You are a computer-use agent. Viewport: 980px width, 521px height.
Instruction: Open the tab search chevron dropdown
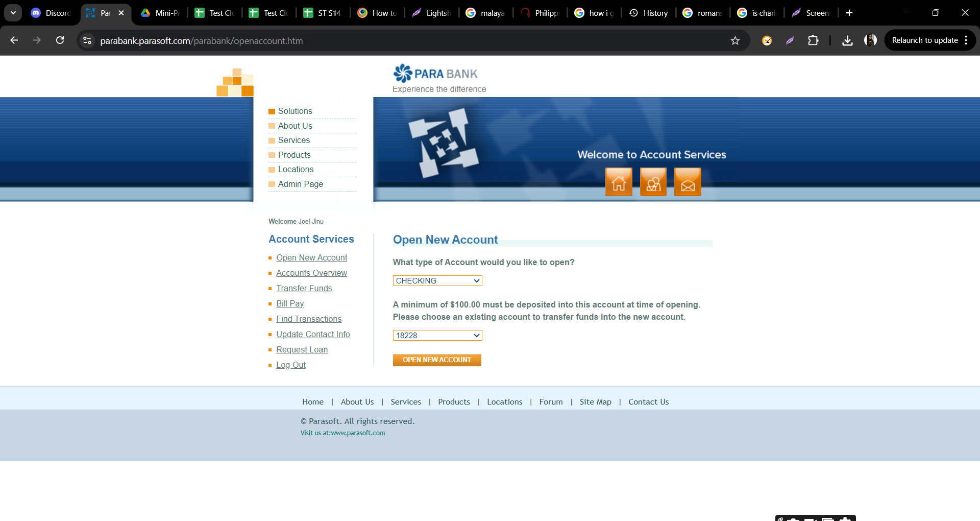pos(13,13)
